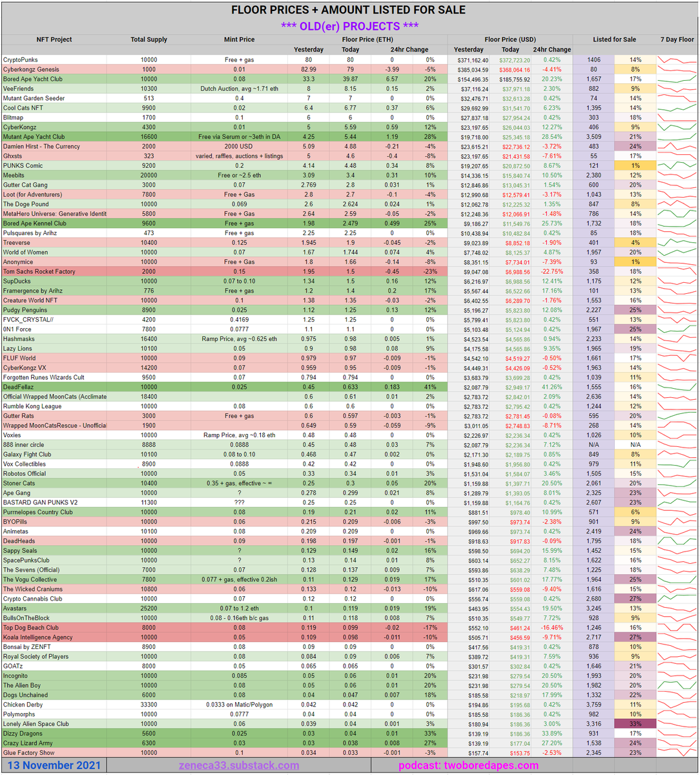This screenshot has height=775, width=700.
Task: Click the Avastars project name
Action: click(16, 608)
